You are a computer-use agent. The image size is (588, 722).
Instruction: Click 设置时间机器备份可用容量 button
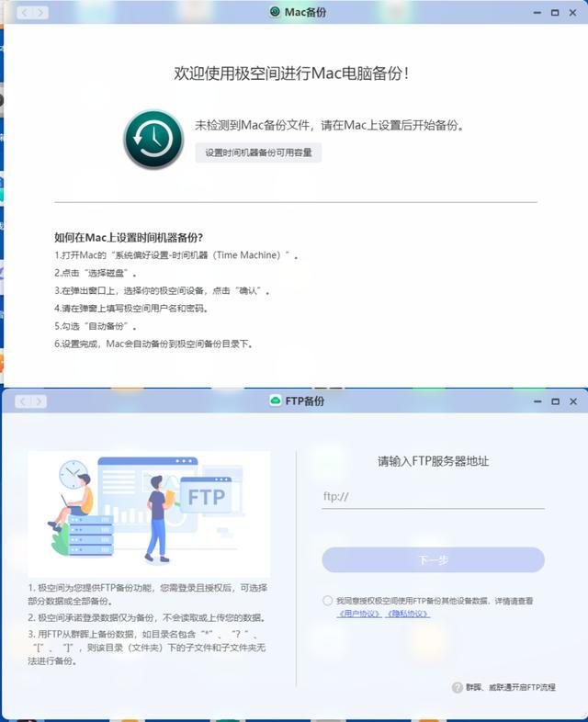(x=258, y=152)
